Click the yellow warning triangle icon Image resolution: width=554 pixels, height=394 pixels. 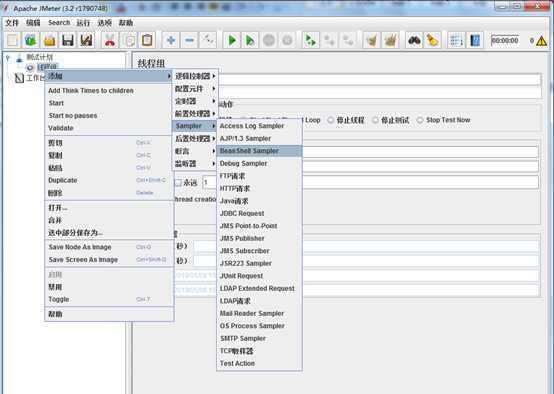coord(541,41)
